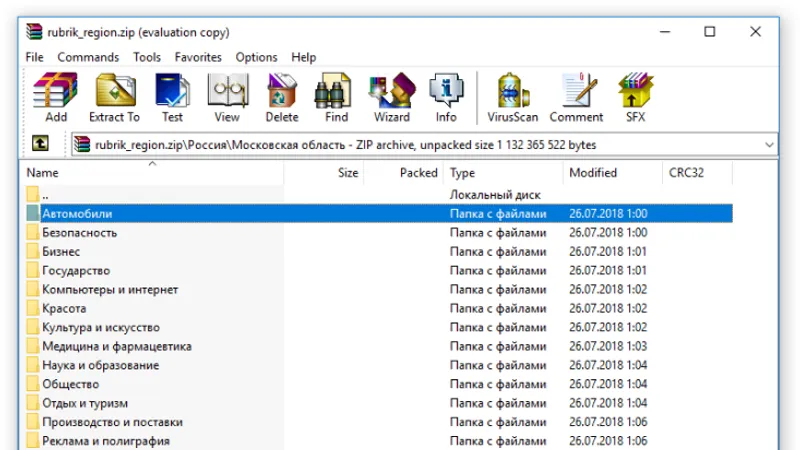Open the Favorites menu
The width and height of the screenshot is (800, 450).
click(198, 57)
